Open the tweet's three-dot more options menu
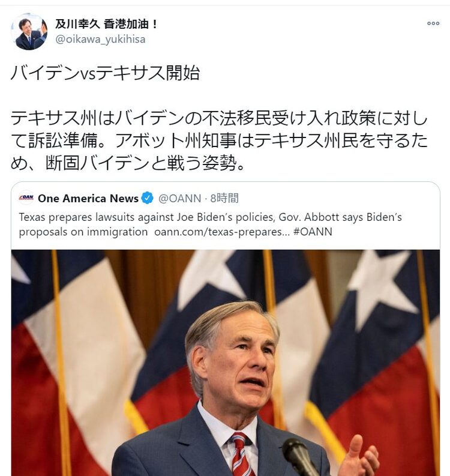This screenshot has height=476, width=450. (x=433, y=23)
